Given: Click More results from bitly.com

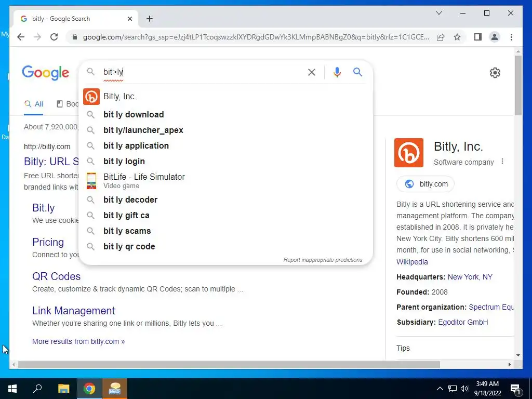Looking at the screenshot, I should (x=78, y=341).
